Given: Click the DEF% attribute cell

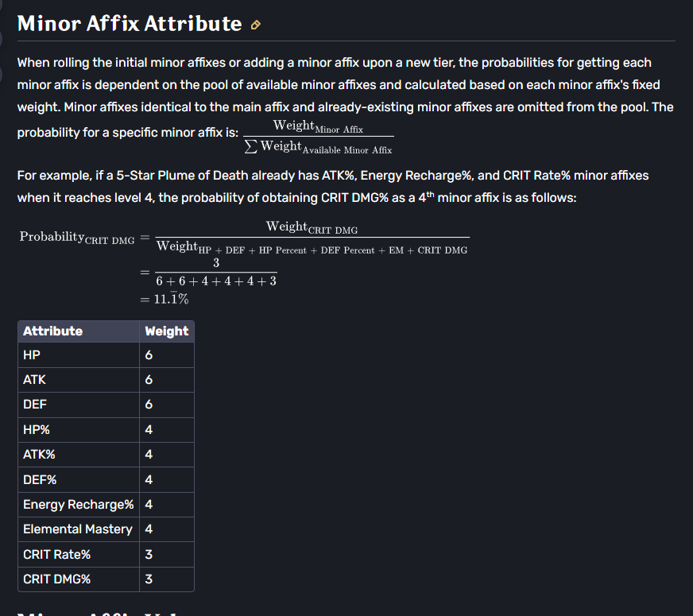Looking at the screenshot, I should point(40,479).
